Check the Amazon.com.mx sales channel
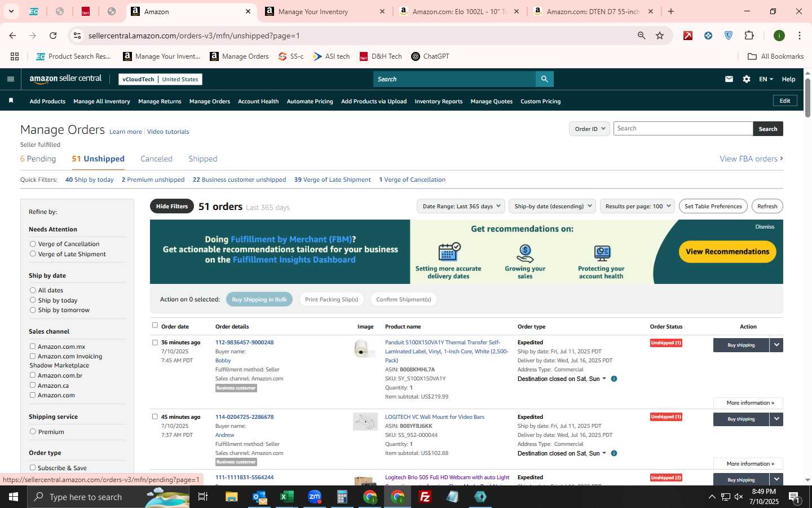This screenshot has height=508, width=812. 33,346
